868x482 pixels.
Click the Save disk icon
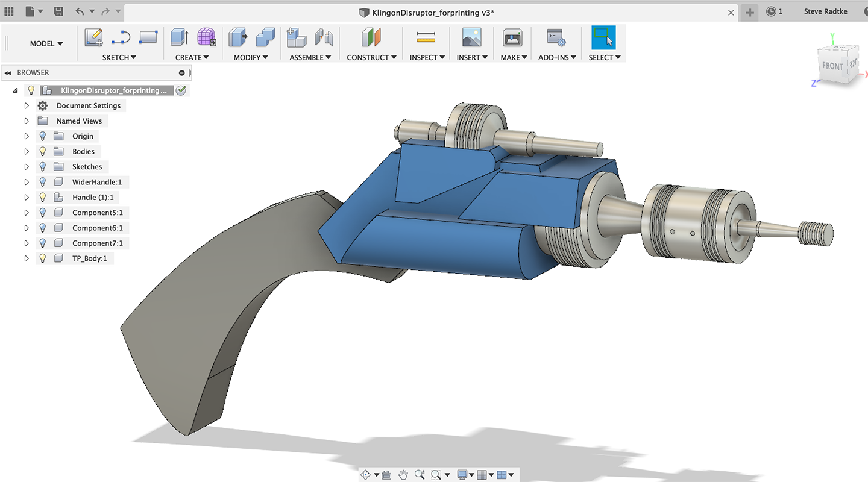(x=58, y=11)
